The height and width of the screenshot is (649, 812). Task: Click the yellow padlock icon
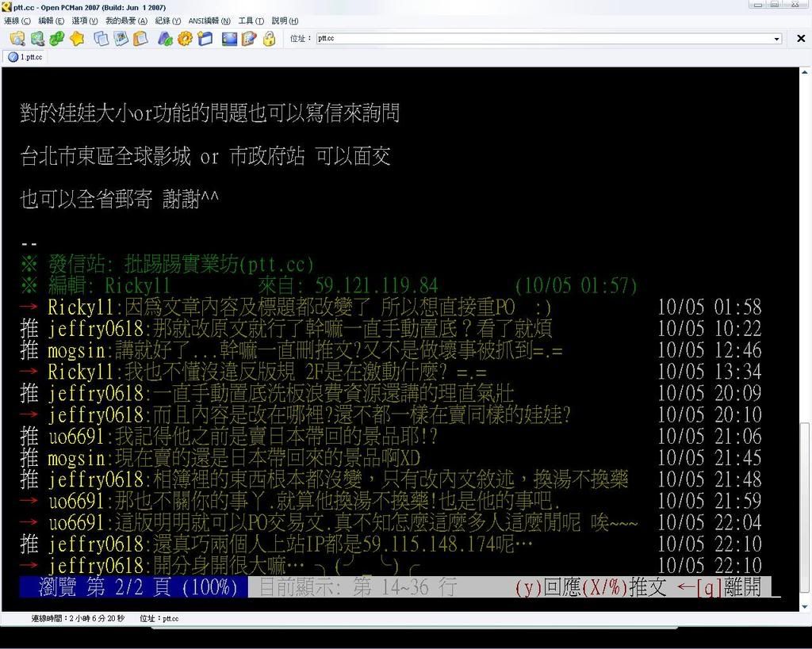coord(269,38)
